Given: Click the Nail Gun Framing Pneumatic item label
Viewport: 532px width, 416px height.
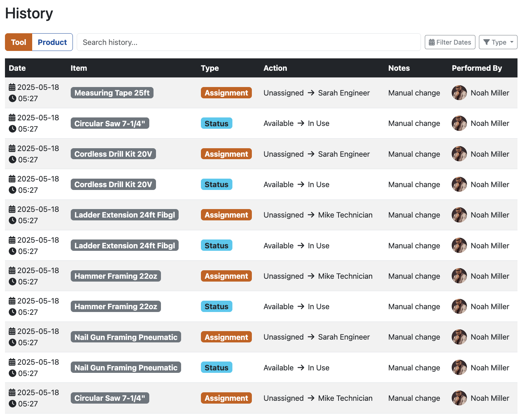Looking at the screenshot, I should pos(126,337).
